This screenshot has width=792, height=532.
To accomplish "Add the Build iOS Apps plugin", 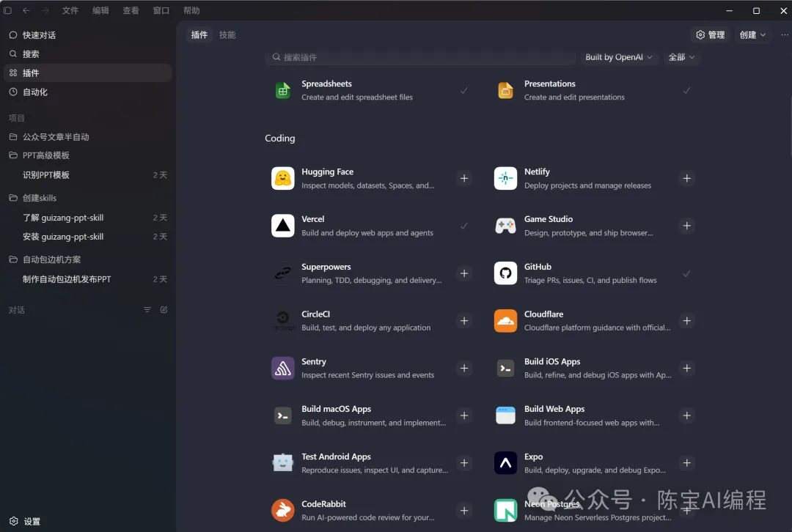I will pyautogui.click(x=686, y=368).
